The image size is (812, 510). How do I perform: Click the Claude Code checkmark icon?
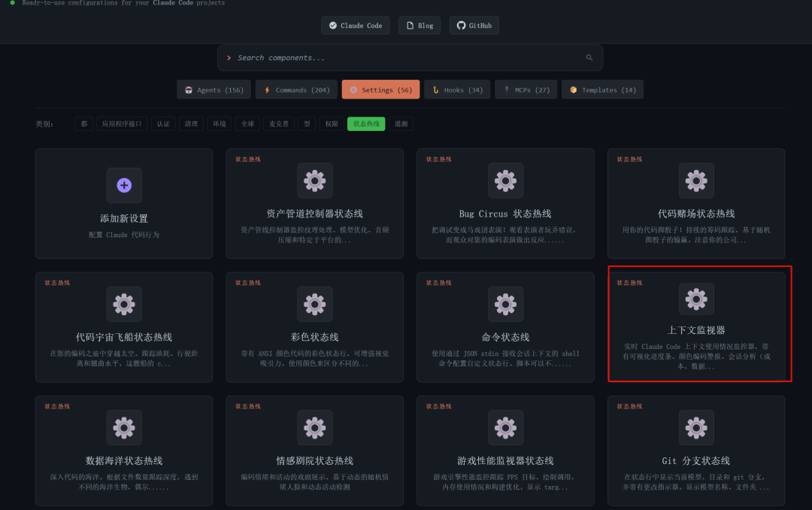(x=333, y=26)
